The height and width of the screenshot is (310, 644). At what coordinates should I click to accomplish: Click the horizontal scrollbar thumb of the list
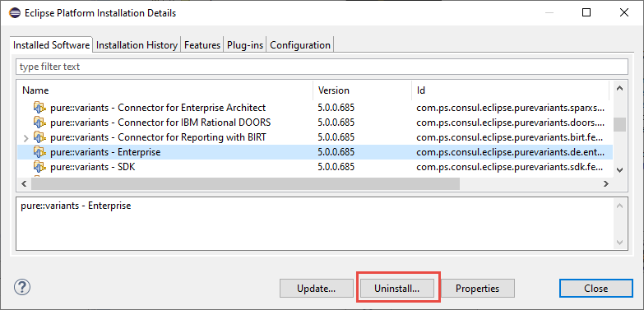pos(246,184)
